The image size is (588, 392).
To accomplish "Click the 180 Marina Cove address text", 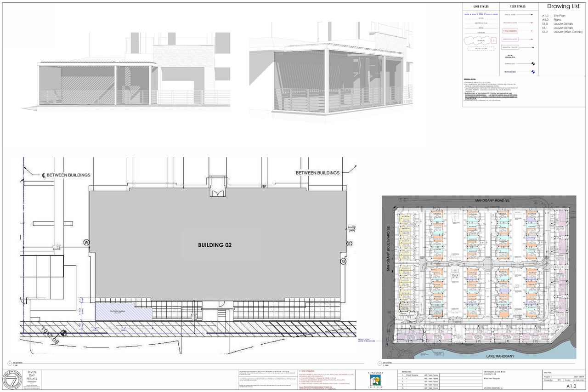I will 494,373.
